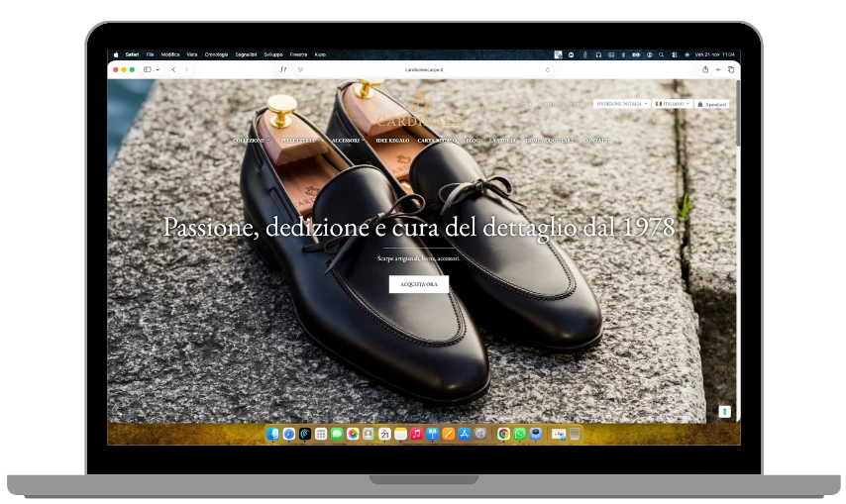Expand the Accessori navigation menu
This screenshot has width=846, height=504.
pyautogui.click(x=347, y=141)
